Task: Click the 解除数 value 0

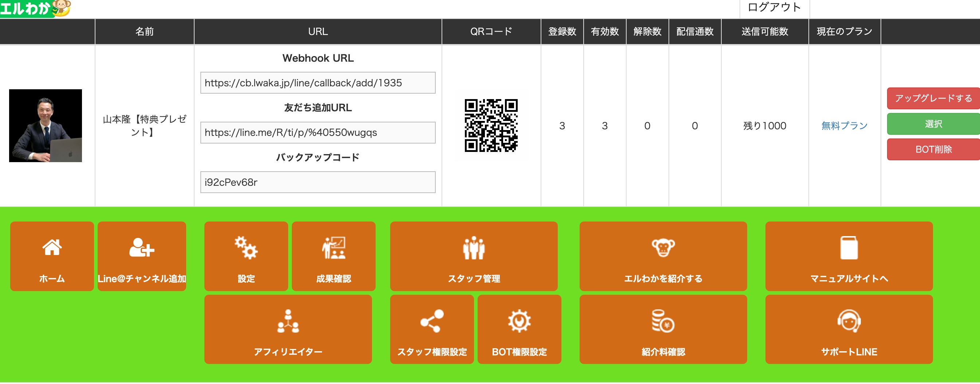Action: point(647,126)
